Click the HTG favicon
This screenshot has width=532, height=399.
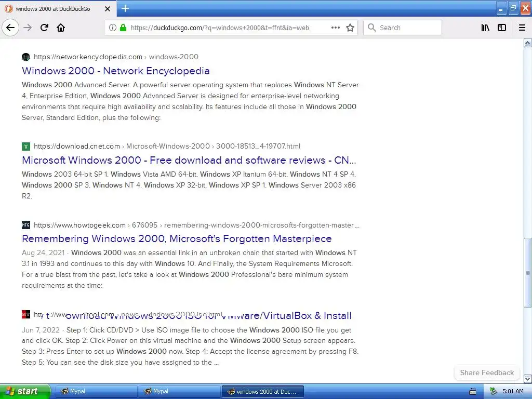[26, 225]
